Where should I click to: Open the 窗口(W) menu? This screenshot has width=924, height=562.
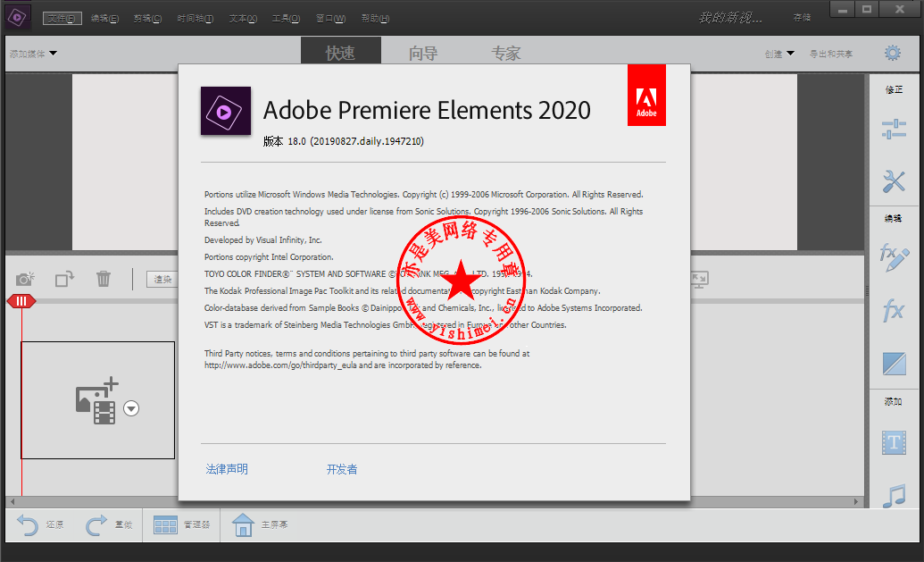pyautogui.click(x=330, y=18)
